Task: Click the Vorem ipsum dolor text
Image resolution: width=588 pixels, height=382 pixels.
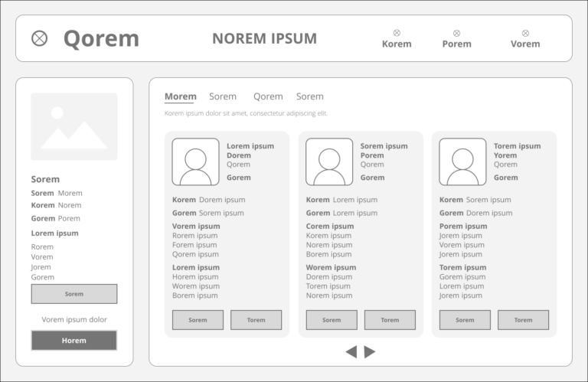Action: [x=74, y=319]
